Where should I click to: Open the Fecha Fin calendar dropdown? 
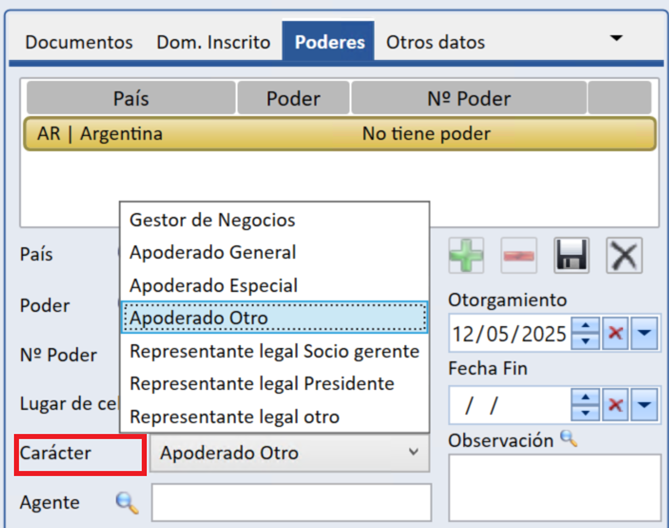pyautogui.click(x=644, y=405)
